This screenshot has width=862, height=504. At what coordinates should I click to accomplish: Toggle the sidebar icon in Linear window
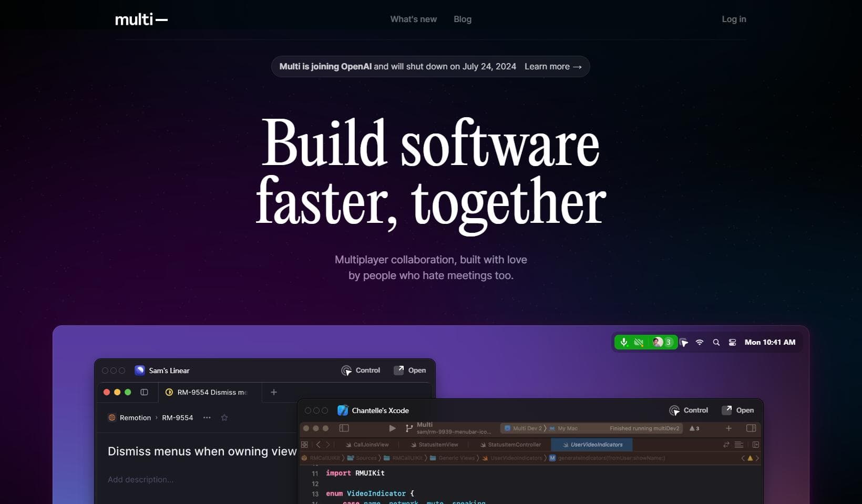[x=144, y=392]
